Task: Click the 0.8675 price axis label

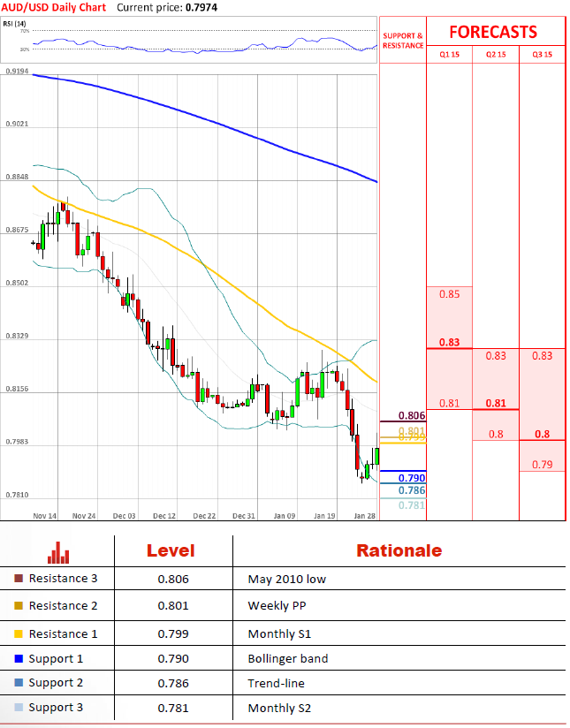Action: [17, 230]
